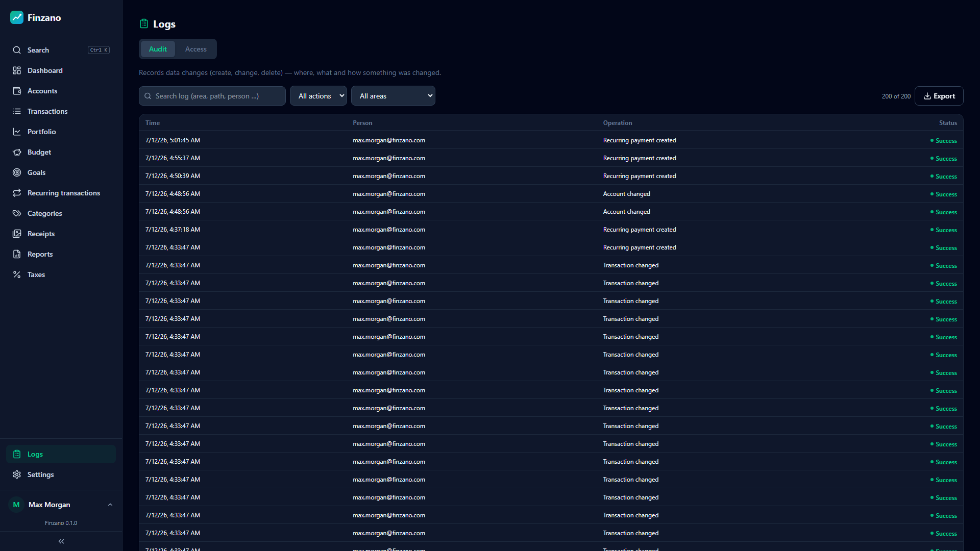Click the Goals target icon

click(17, 172)
